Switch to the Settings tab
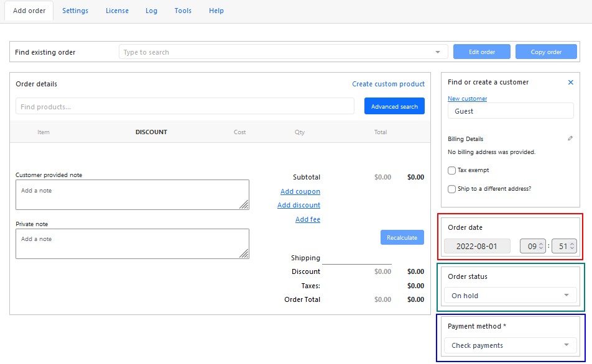Image resolution: width=592 pixels, height=364 pixels. pyautogui.click(x=75, y=11)
